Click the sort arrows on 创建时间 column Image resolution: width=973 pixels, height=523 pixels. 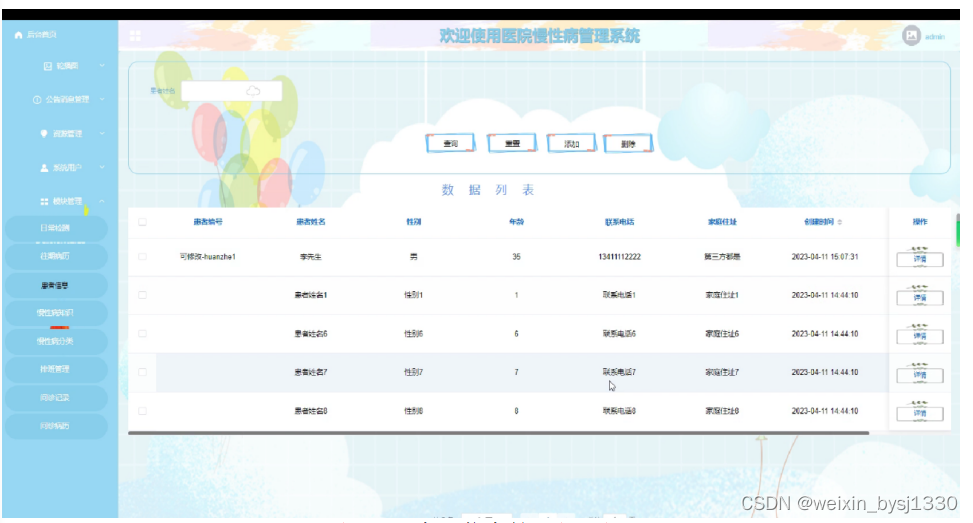[x=840, y=222]
